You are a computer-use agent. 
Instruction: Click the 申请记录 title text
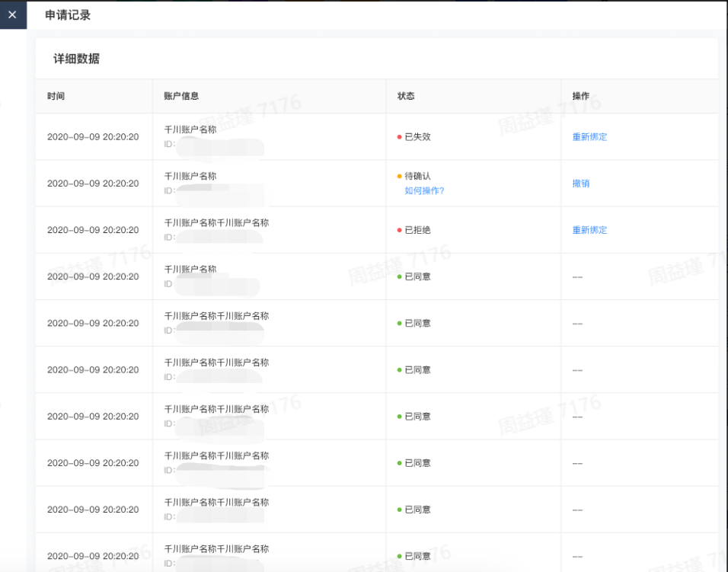(x=68, y=15)
